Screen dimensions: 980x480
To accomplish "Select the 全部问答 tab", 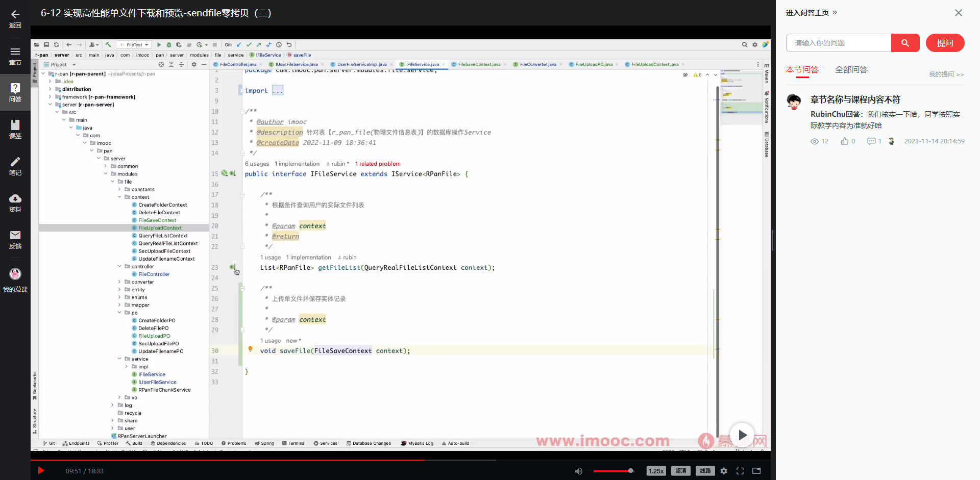I will (851, 70).
